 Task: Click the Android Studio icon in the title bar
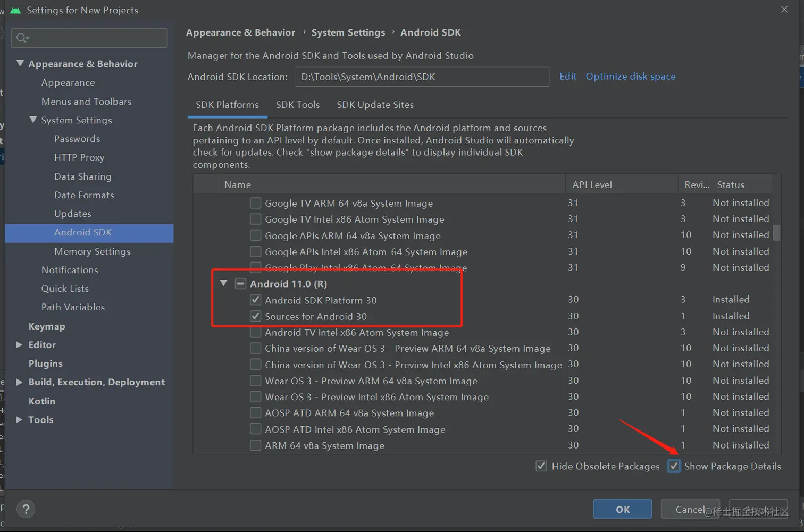coord(16,10)
